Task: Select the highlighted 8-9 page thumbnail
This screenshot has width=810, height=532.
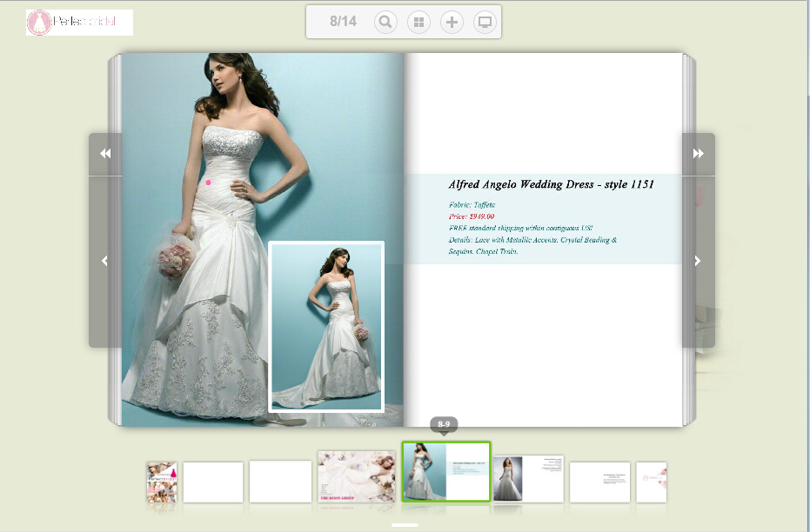Action: tap(446, 472)
